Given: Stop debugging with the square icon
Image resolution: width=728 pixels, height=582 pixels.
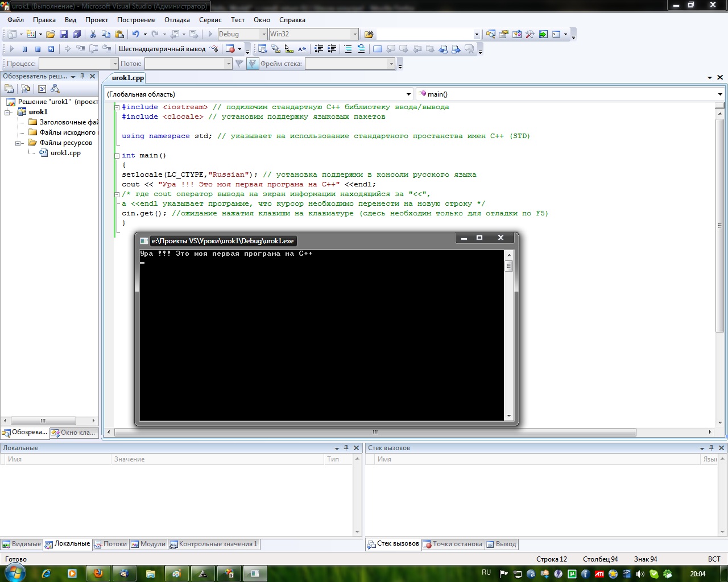Looking at the screenshot, I should [x=38, y=49].
